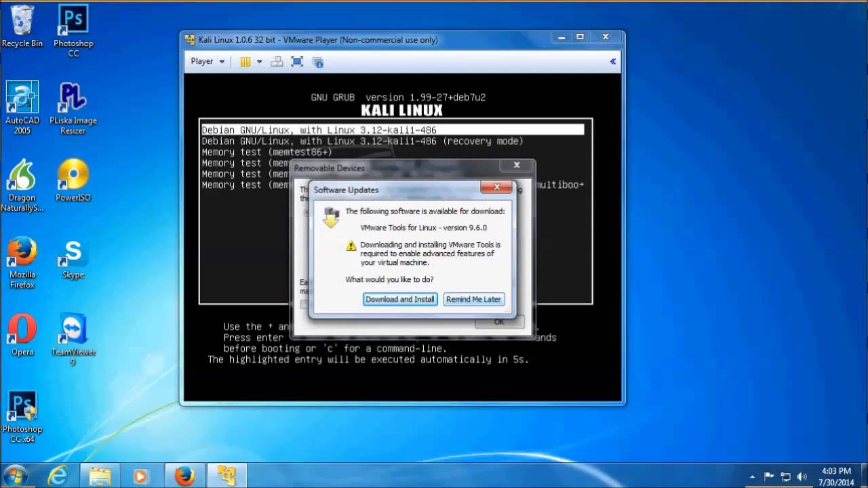The height and width of the screenshot is (488, 868).
Task: Open Mozilla Firefox desktop shortcut
Action: click(22, 263)
